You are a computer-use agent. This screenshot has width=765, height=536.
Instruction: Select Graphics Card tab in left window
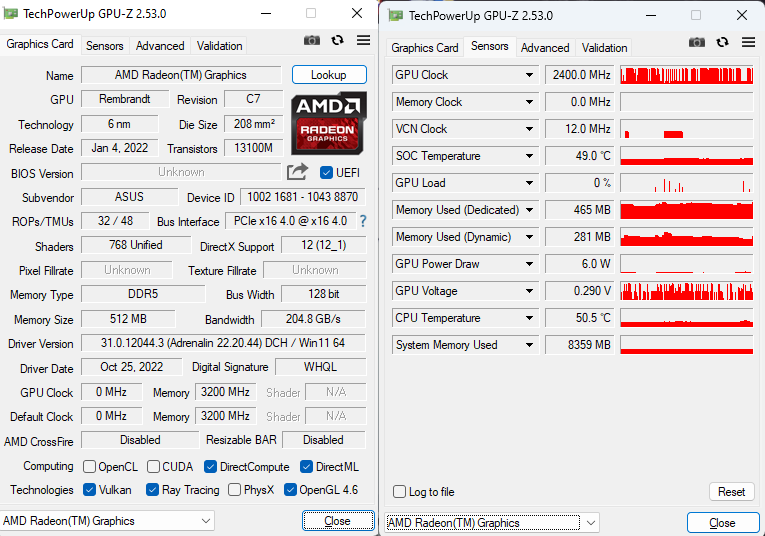point(40,44)
